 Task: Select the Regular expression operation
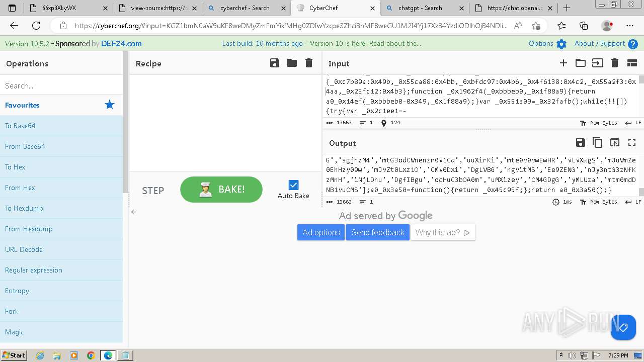[x=61, y=270]
